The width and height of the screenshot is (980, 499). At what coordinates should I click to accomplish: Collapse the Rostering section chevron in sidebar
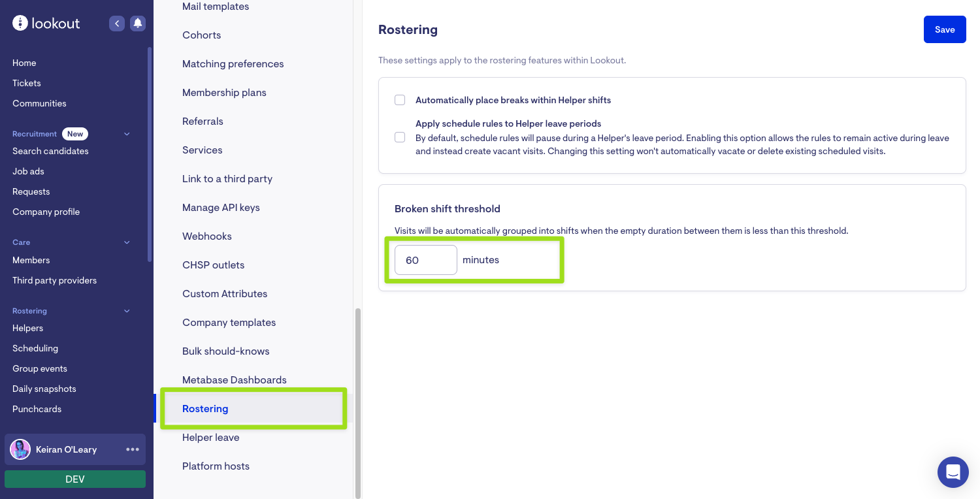127,311
